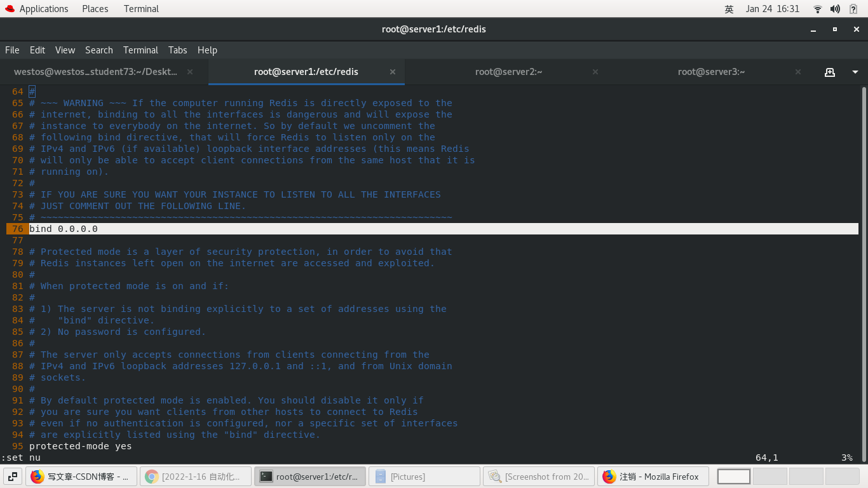Open the 注销 - Mozilla Firefox taskbar item
Screen dimensions: 868x488
[x=653, y=477]
